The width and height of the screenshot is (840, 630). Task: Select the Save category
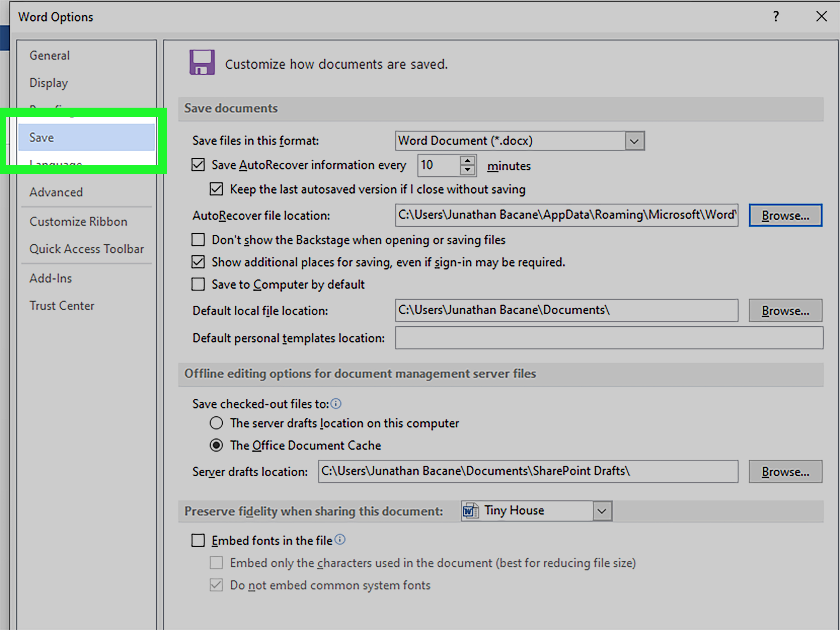click(87, 137)
